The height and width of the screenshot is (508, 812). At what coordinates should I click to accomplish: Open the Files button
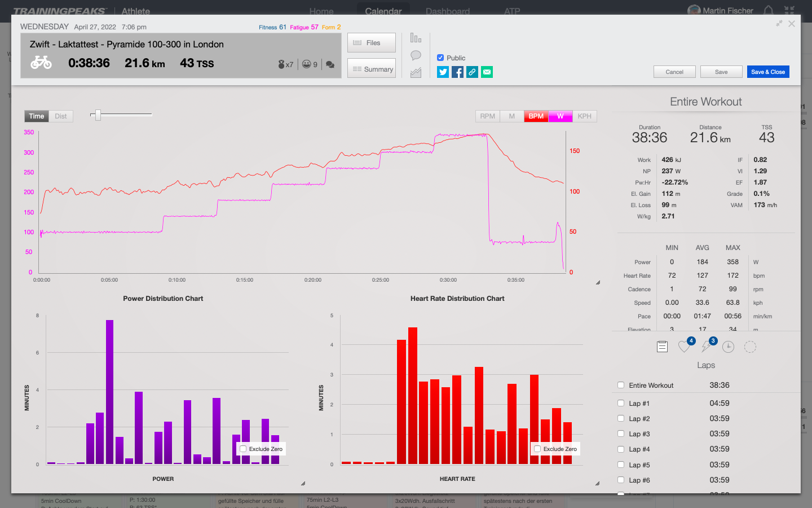click(371, 43)
